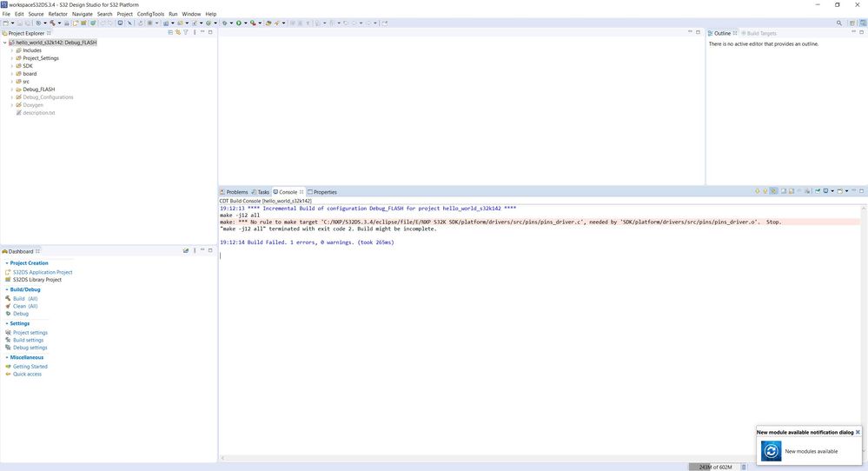868x471 pixels.
Task: Close the New module notification dialog
Action: click(x=858, y=432)
